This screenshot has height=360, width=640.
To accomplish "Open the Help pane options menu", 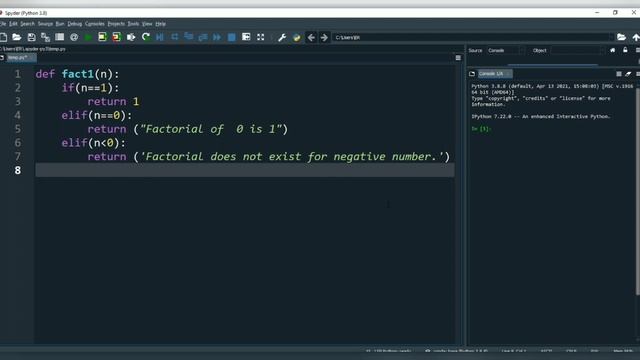I will click(638, 50).
